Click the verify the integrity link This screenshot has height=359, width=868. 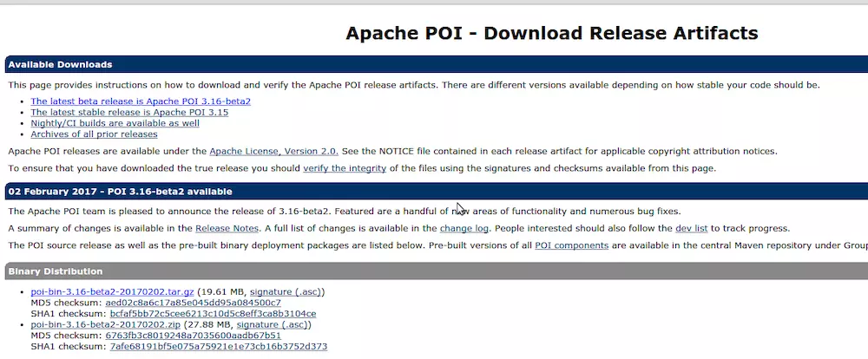[x=345, y=169]
